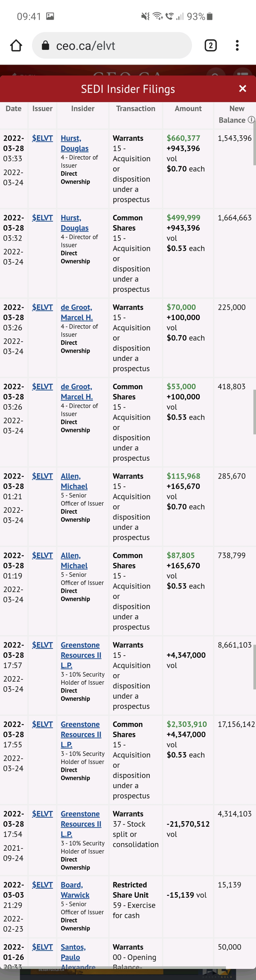Open the browser three-dot menu
This screenshot has width=256, height=980.
[237, 46]
